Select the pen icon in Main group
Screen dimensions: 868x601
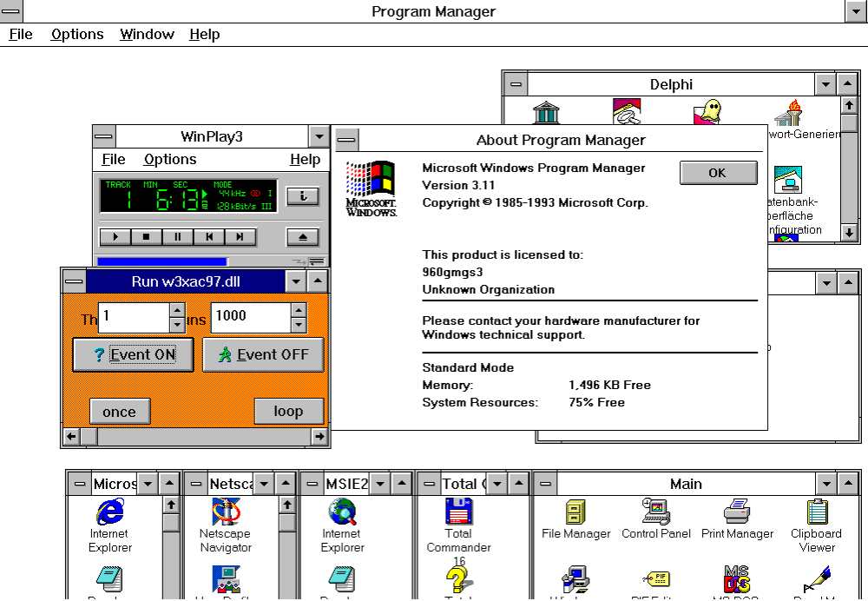coord(817,579)
